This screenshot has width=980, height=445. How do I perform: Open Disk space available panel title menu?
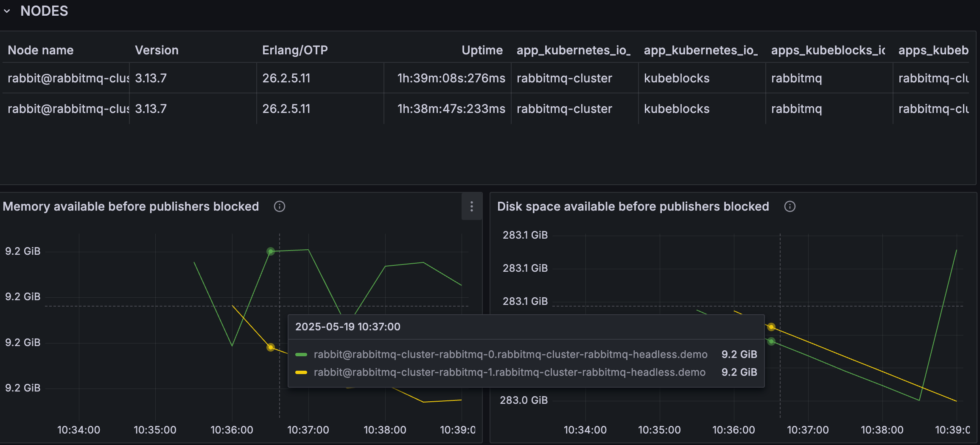click(x=633, y=206)
